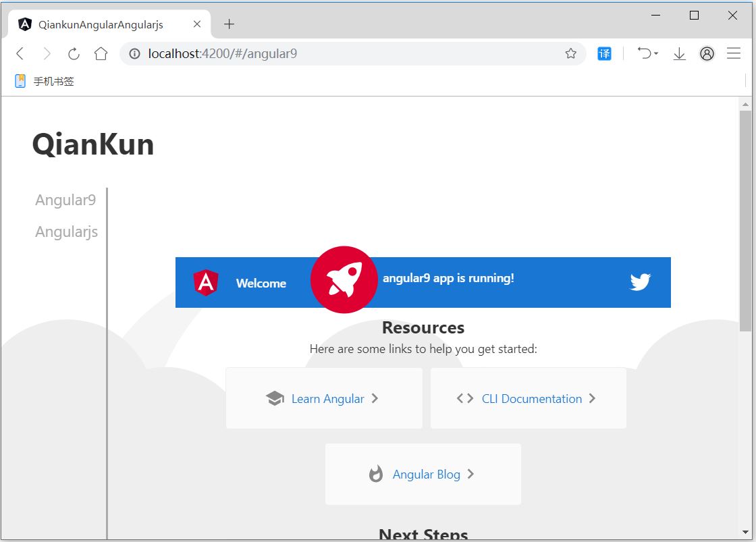Minimize the browser window
Viewport: 756px width, 542px height.
point(655,16)
